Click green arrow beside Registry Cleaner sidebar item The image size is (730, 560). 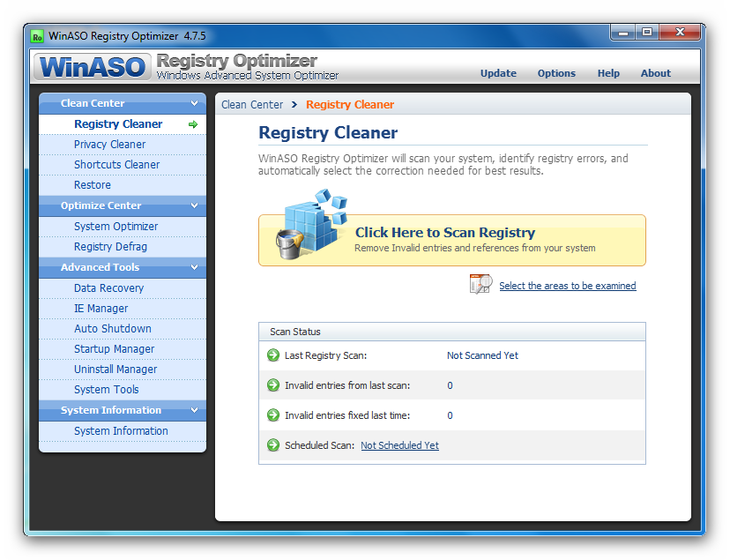193,124
